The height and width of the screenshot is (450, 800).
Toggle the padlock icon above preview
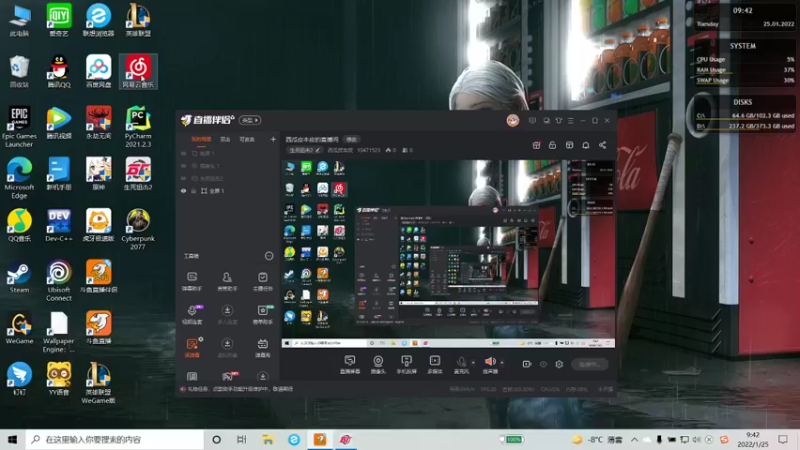pos(552,145)
